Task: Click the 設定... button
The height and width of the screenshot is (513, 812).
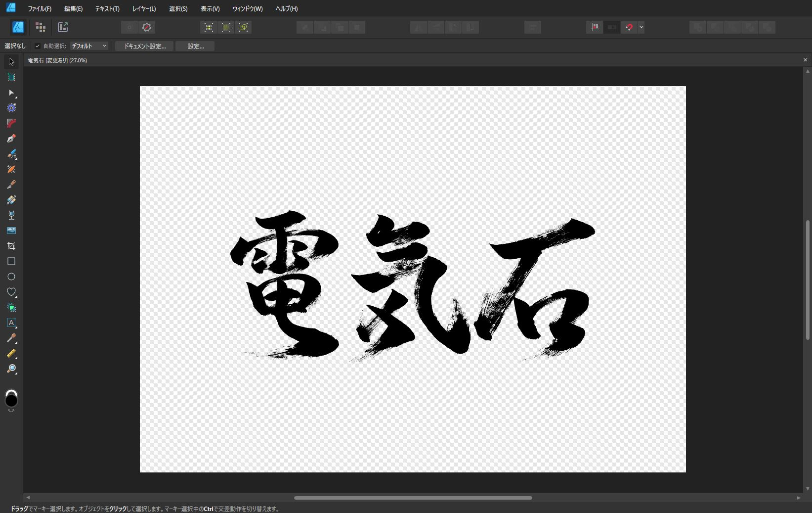Action: 195,46
